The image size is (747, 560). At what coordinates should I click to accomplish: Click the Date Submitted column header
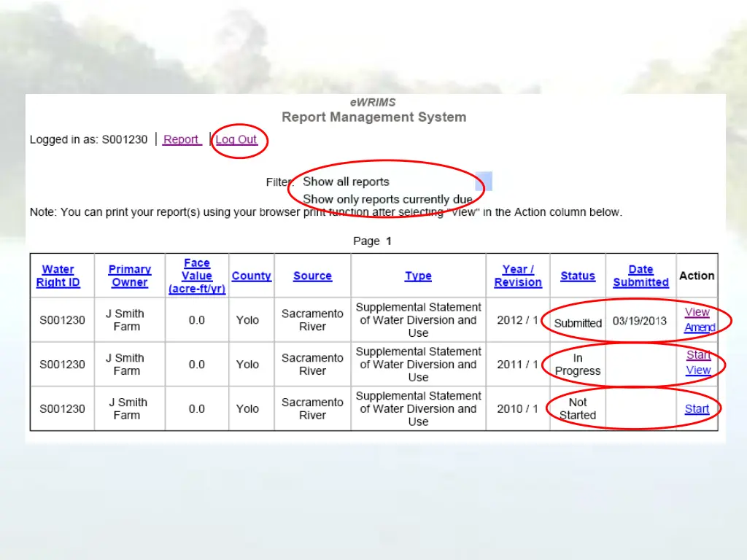click(640, 276)
